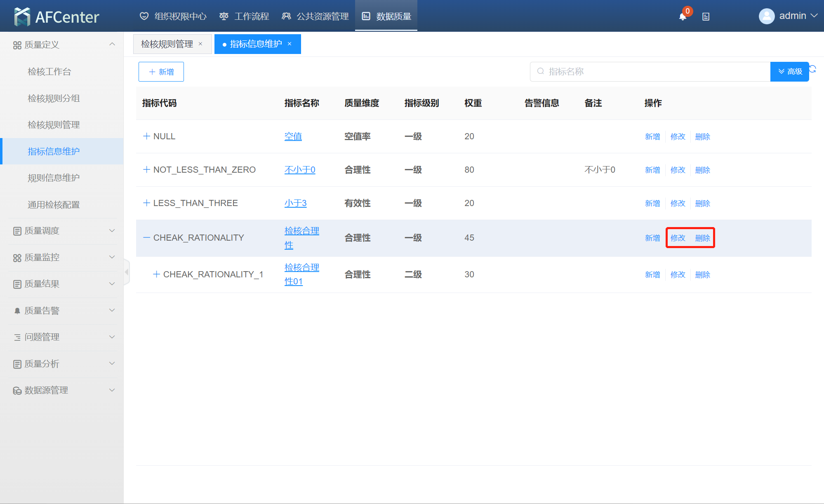This screenshot has height=504, width=824.
Task: Click the admin user avatar
Action: pos(766,16)
